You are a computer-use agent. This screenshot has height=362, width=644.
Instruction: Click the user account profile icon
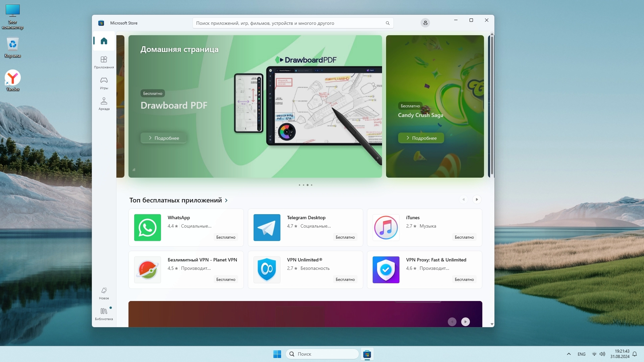[x=425, y=23]
